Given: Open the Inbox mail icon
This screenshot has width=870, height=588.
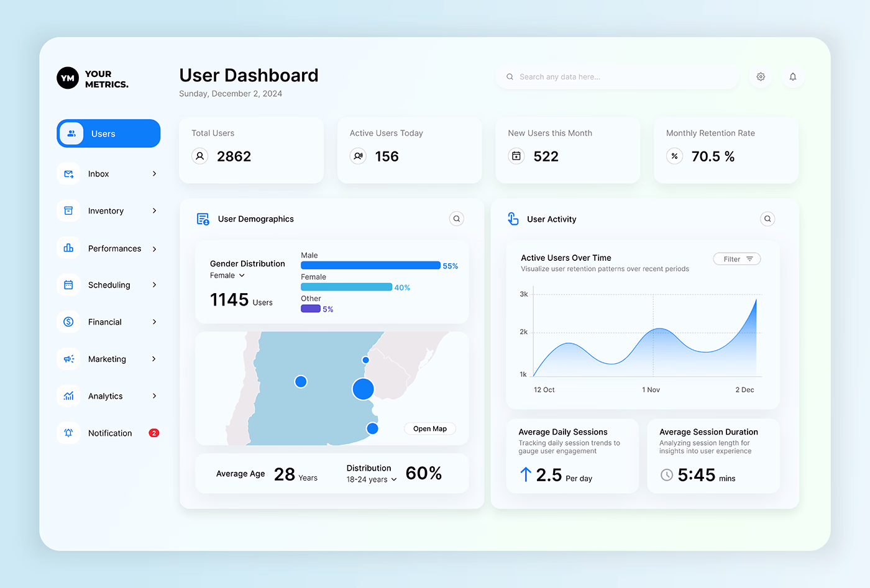Looking at the screenshot, I should (68, 174).
